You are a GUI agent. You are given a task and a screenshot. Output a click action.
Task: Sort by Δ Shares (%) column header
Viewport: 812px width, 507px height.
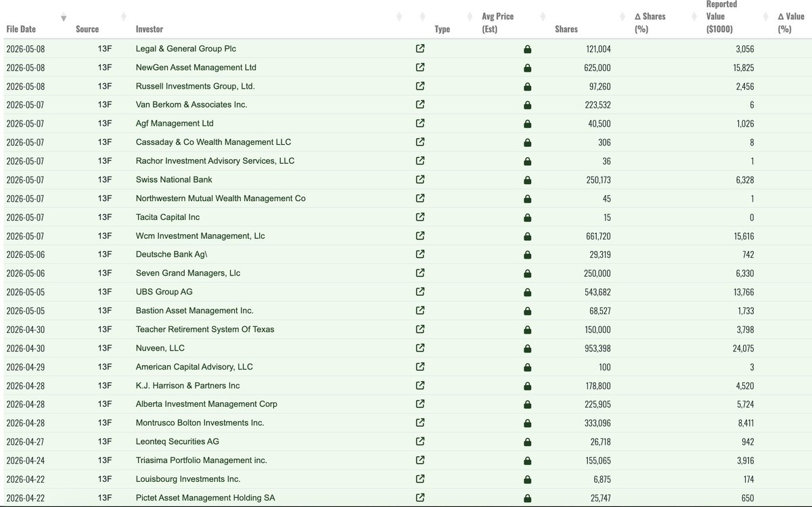click(651, 23)
